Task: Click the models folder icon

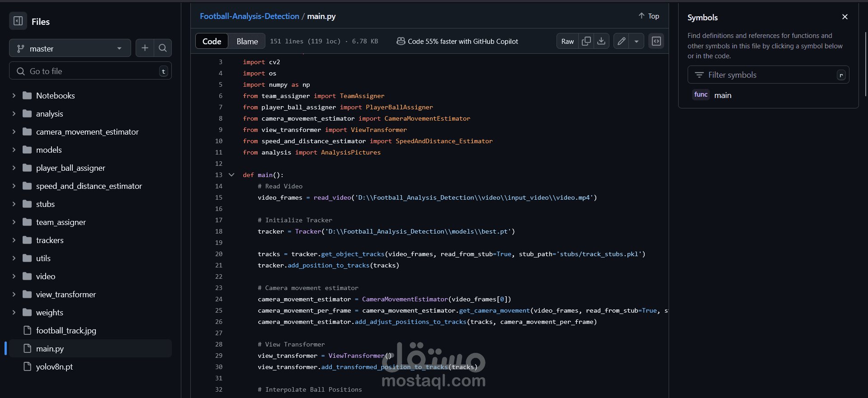Action: point(27,150)
